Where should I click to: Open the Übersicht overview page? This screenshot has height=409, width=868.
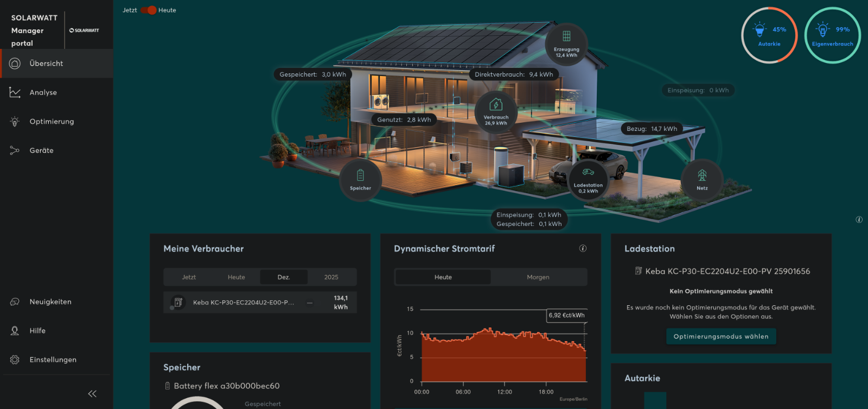(56, 64)
